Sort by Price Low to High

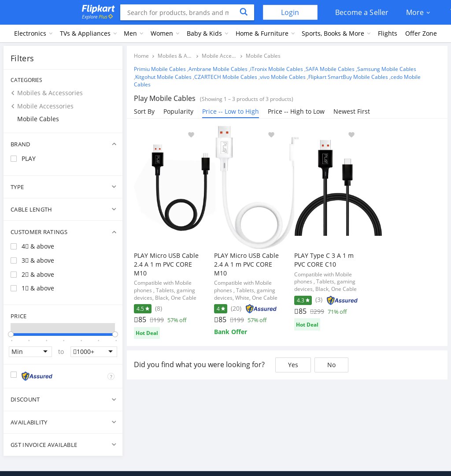(230, 112)
